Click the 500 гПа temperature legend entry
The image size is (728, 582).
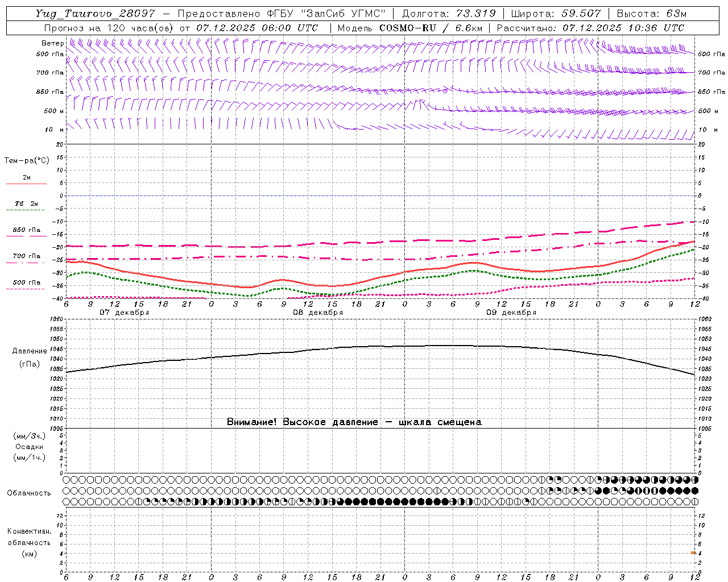click(26, 282)
